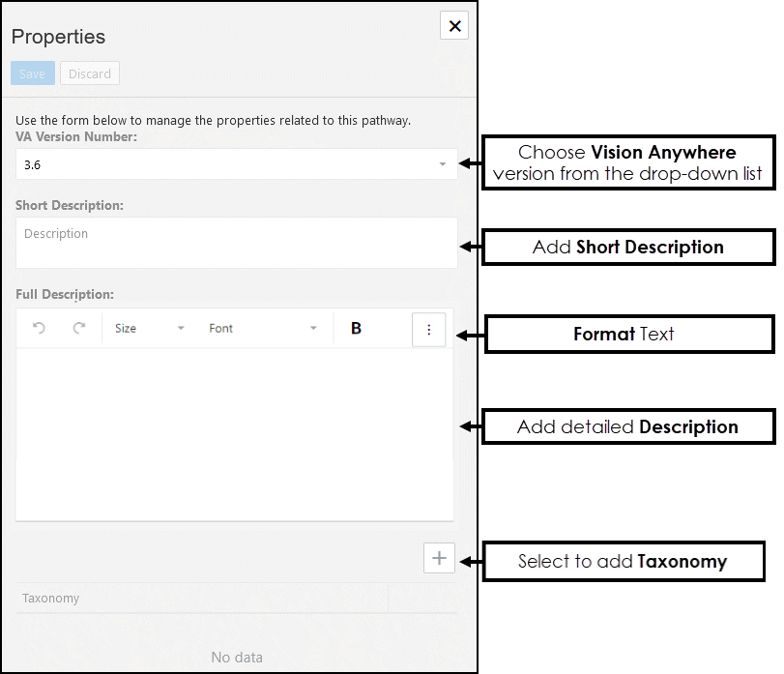Click the 'No data' placeholder in the table
Image resolution: width=784 pixels, height=674 pixels.
pyautogui.click(x=236, y=658)
